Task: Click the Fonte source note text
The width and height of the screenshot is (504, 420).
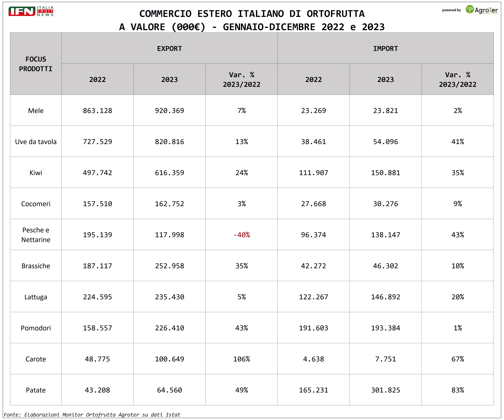Action: pyautogui.click(x=92, y=415)
